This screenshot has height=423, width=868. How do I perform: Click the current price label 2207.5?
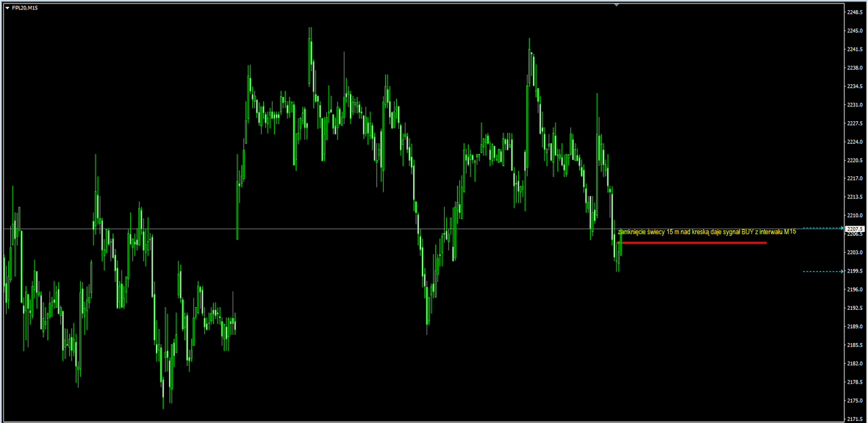coord(854,229)
